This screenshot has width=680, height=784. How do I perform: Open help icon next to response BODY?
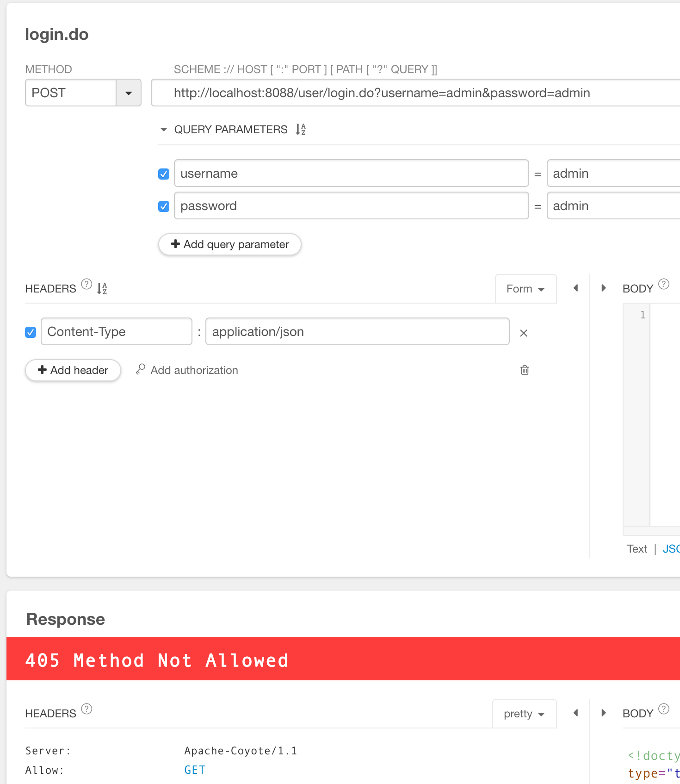point(664,709)
